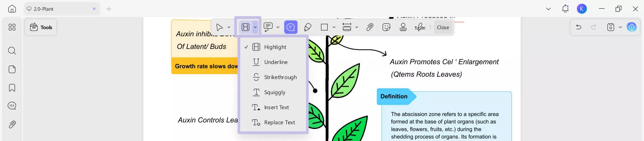Switch to the 2.0-Plant tab
644x141 pixels.
pos(62,9)
